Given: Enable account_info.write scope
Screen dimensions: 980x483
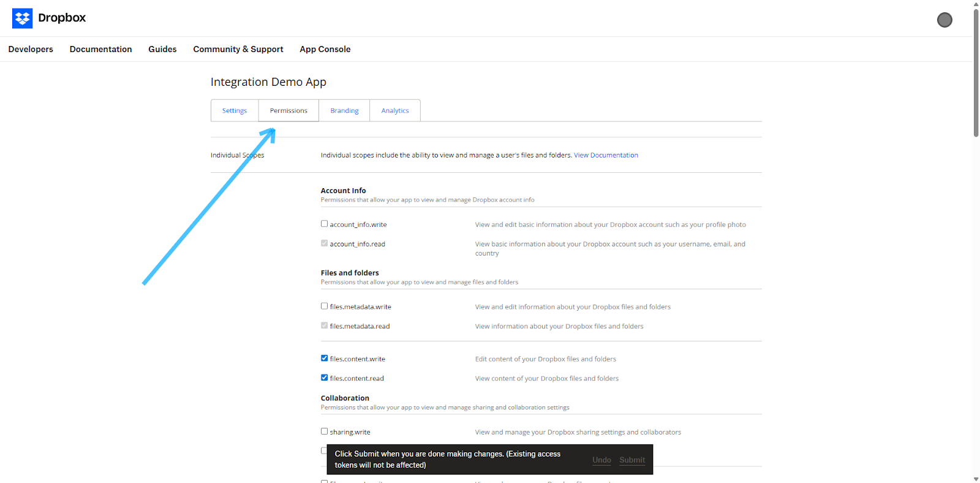Looking at the screenshot, I should 324,224.
